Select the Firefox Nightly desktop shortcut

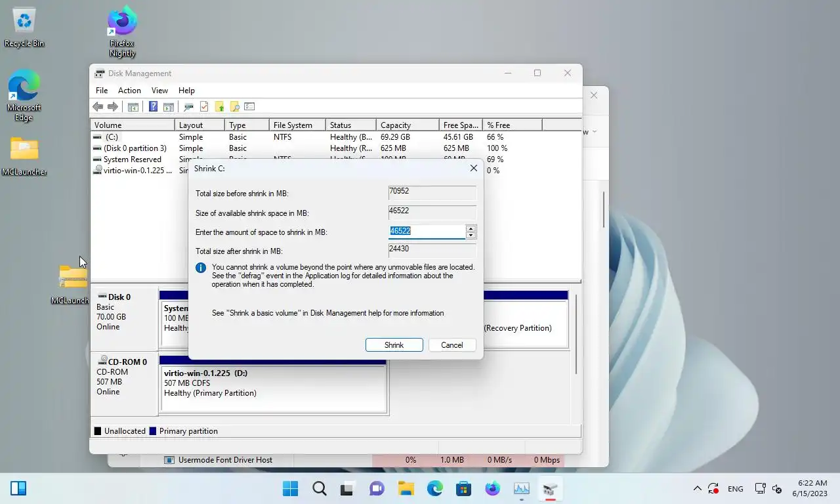pyautogui.click(x=122, y=32)
